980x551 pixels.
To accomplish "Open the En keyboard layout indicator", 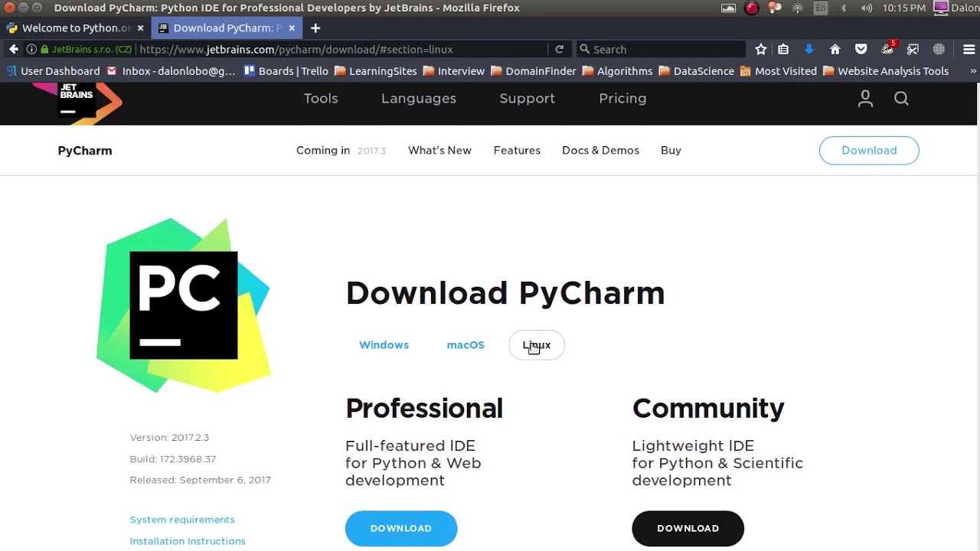I will [x=821, y=8].
